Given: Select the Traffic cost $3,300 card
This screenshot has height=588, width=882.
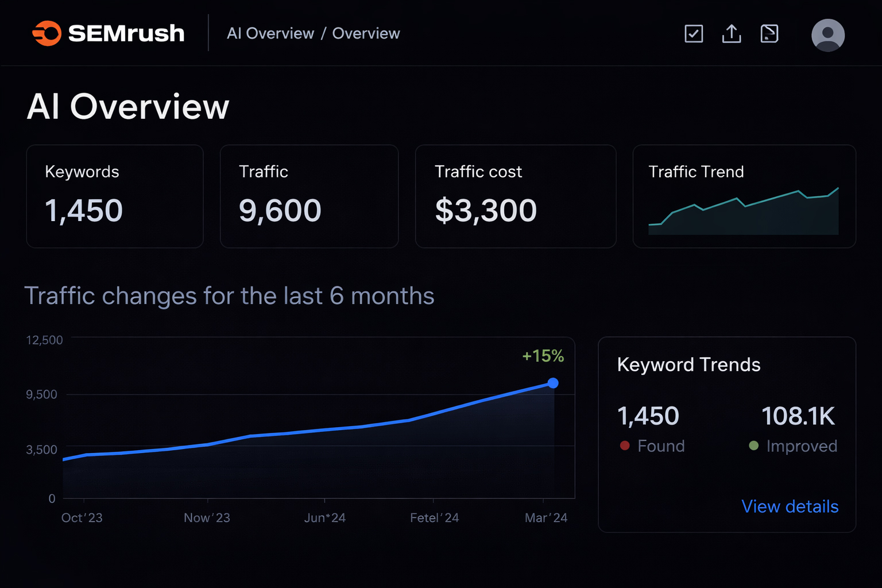Looking at the screenshot, I should (515, 196).
